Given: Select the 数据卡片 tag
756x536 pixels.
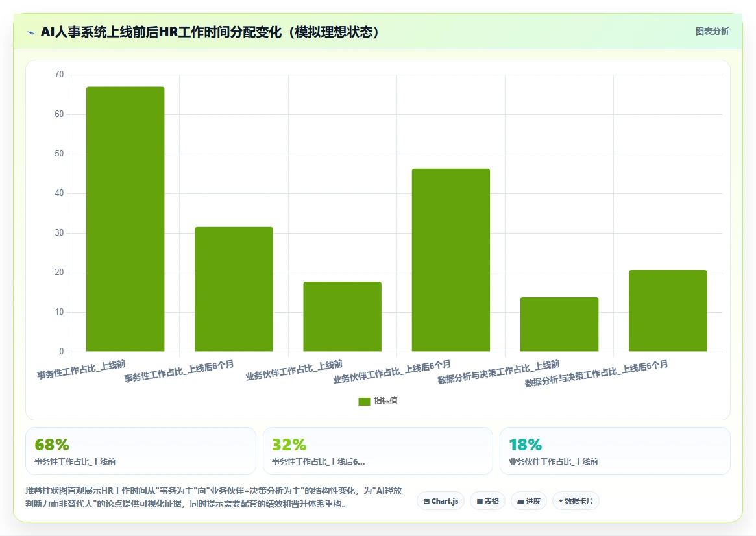Looking at the screenshot, I should click(x=576, y=501).
